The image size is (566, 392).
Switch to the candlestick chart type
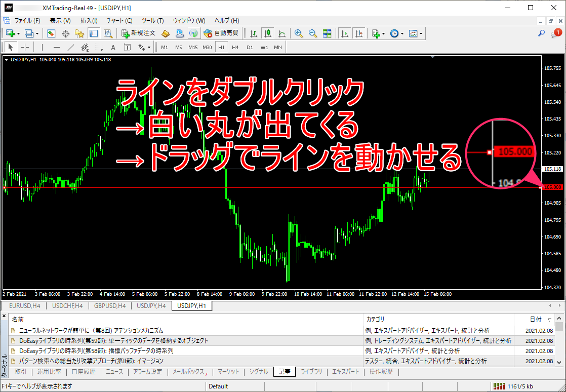click(268, 33)
